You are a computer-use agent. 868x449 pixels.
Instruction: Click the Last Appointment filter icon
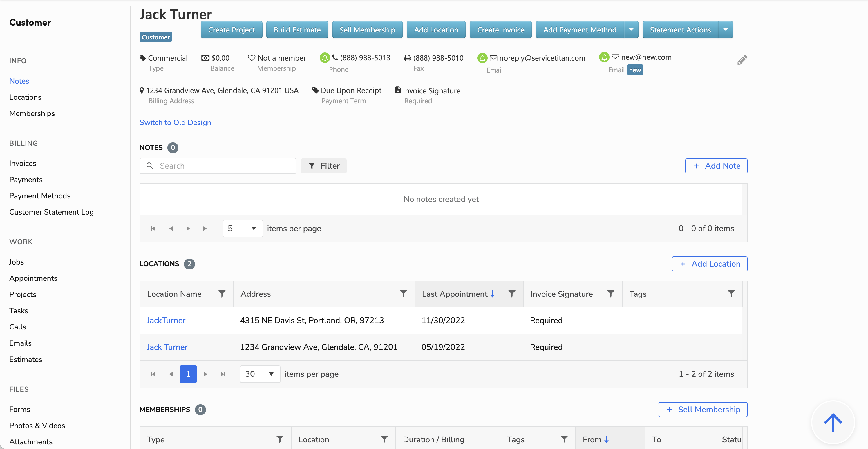coord(511,294)
